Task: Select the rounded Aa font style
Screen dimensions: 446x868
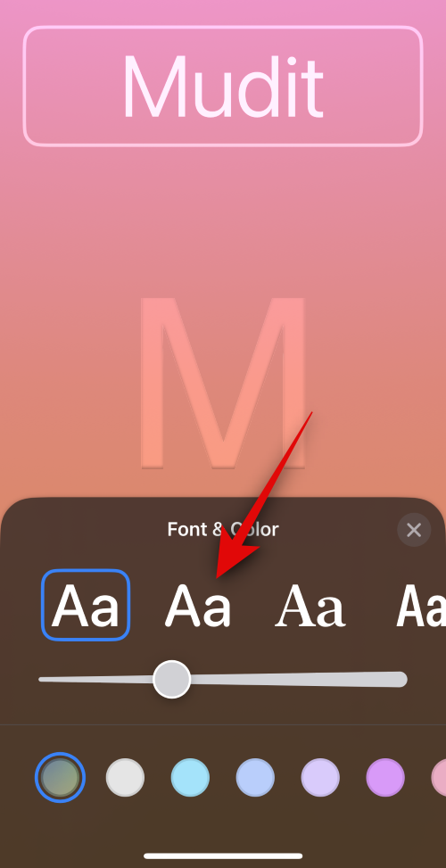Action: tap(197, 606)
